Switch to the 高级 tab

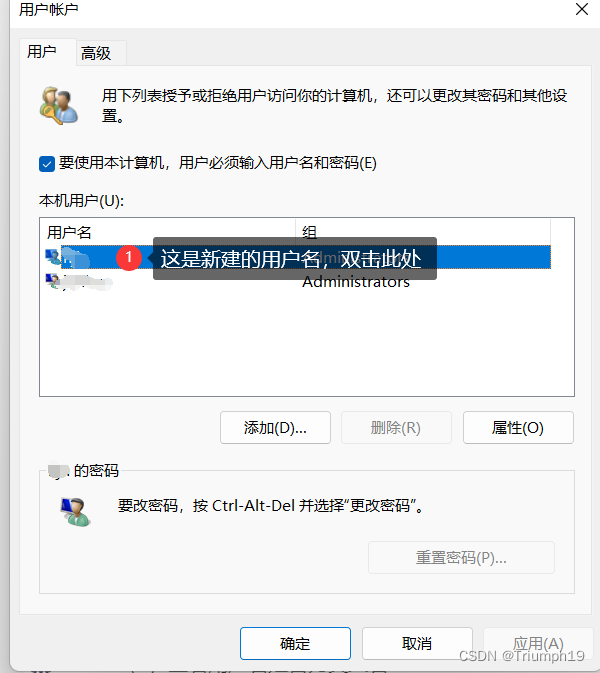click(96, 53)
